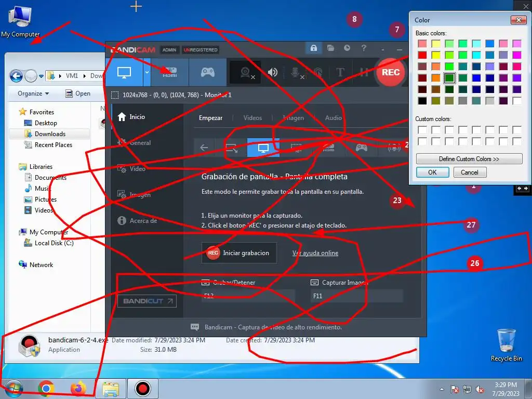
Task: Select HDMI device recording mode in top toolbar
Action: (170, 72)
